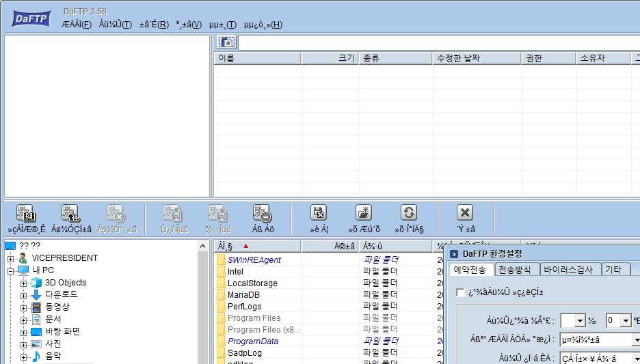The height and width of the screenshot is (364, 640).
Task: Click the upload transfer toolbar icon
Action: click(x=218, y=213)
